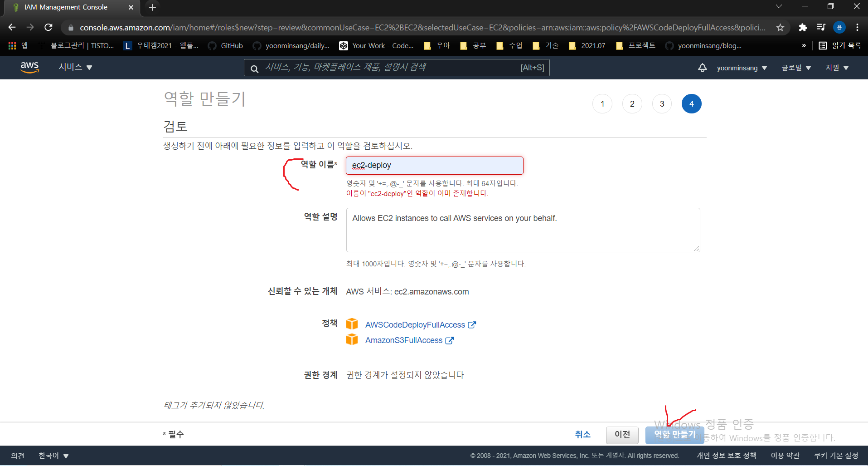868x466 pixels.
Task: Open the 블로그관리 TISTORY bookmark
Action: [x=77, y=46]
